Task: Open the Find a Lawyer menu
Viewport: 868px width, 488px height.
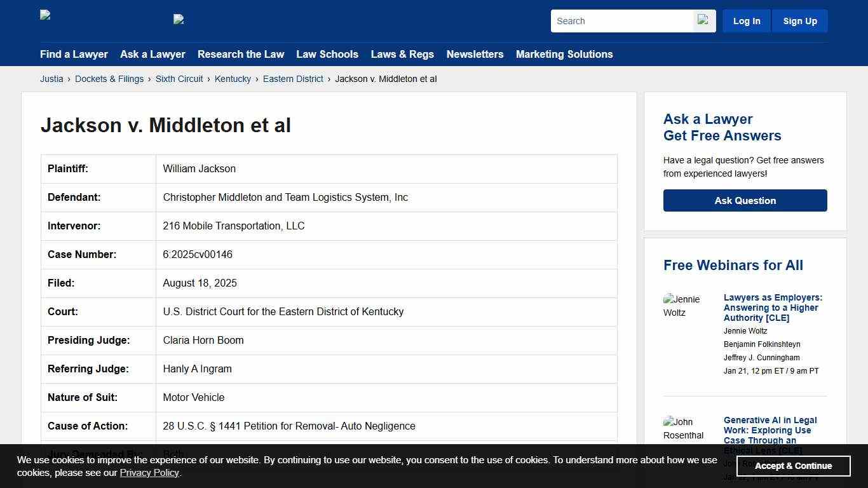Action: 74,55
